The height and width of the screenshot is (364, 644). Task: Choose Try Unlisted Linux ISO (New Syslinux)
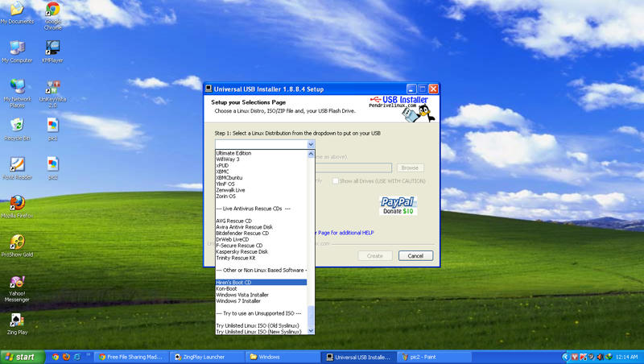coord(261,331)
